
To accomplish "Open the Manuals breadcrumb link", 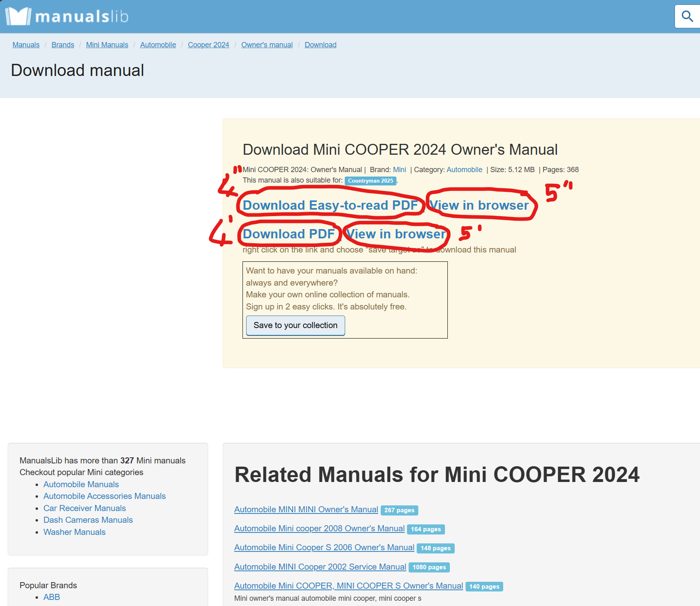I will tap(26, 45).
